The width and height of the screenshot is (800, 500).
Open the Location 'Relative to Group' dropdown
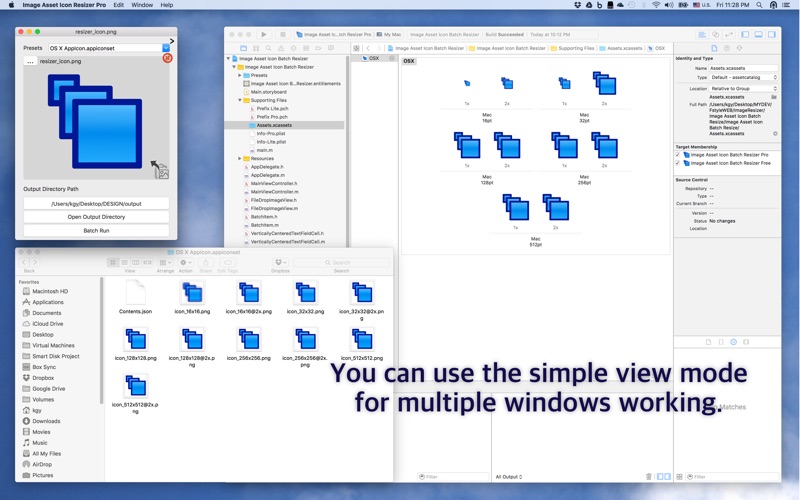(744, 89)
